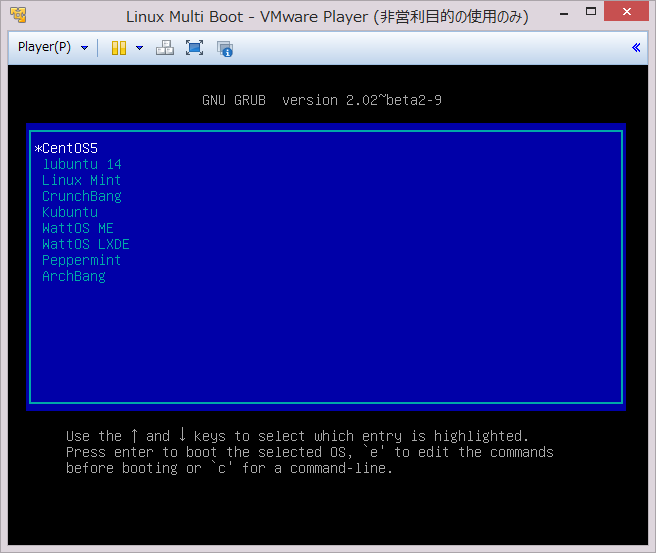Select the lubuntu 14 boot entry

coord(82,164)
